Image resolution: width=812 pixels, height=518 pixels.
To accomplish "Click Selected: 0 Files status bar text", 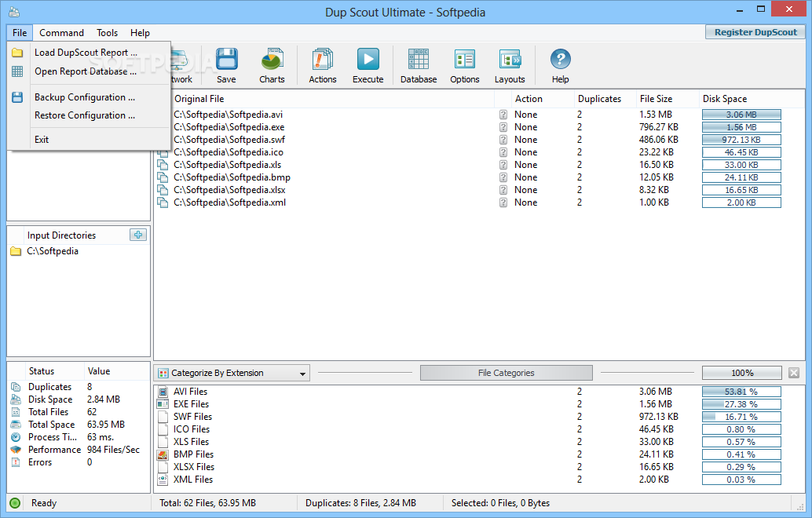I will pos(500,503).
